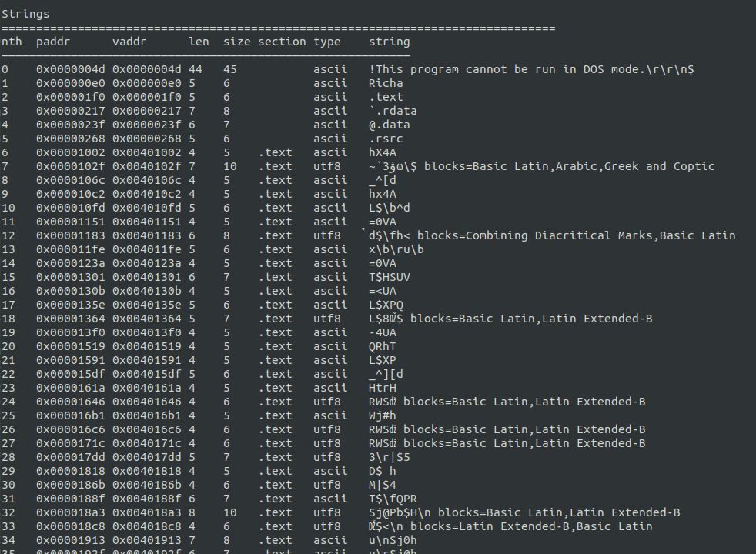Viewport: 756px width, 554px height.
Task: Click the virtual address 0x004018a3
Action: pyautogui.click(x=146, y=512)
